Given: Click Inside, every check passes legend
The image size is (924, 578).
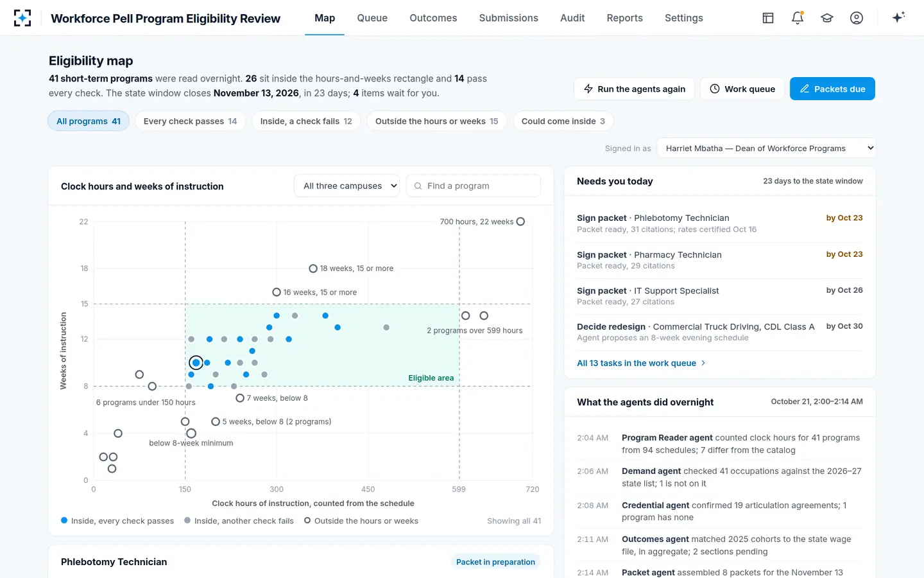Looking at the screenshot, I should (x=117, y=521).
